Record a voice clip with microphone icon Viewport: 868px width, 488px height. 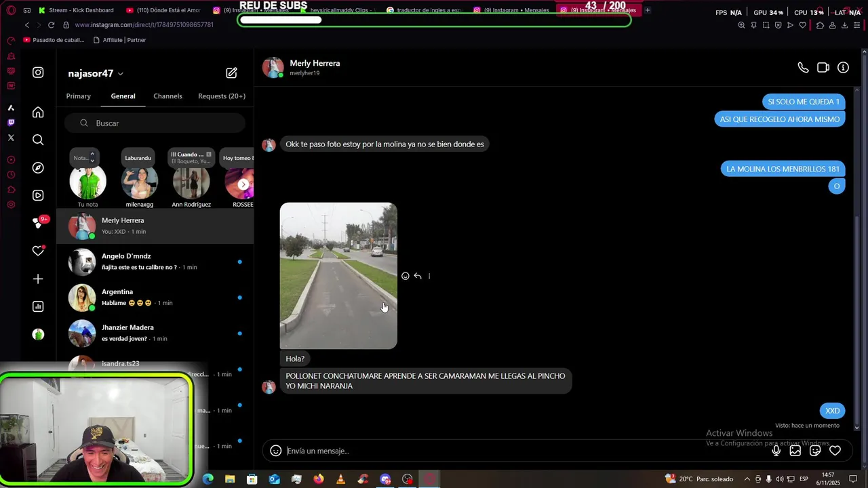click(x=776, y=451)
